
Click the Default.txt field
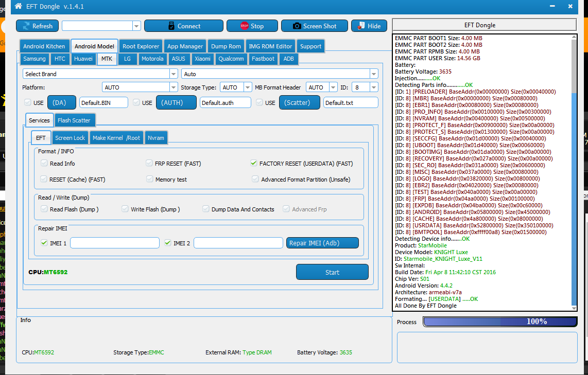click(x=351, y=103)
